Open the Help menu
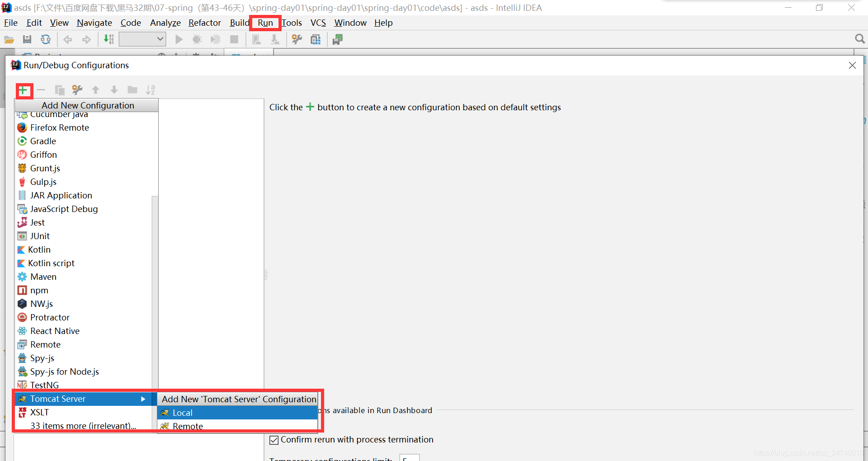 pyautogui.click(x=383, y=23)
